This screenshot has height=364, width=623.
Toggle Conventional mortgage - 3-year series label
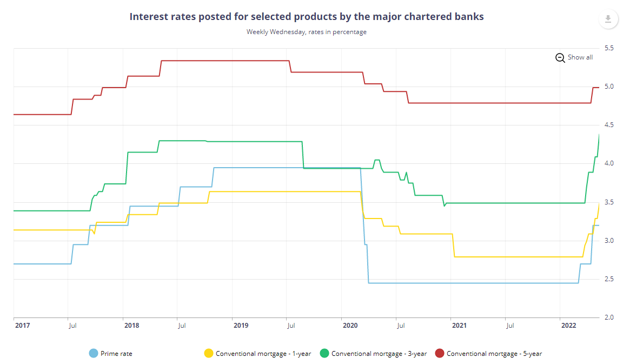pyautogui.click(x=379, y=354)
